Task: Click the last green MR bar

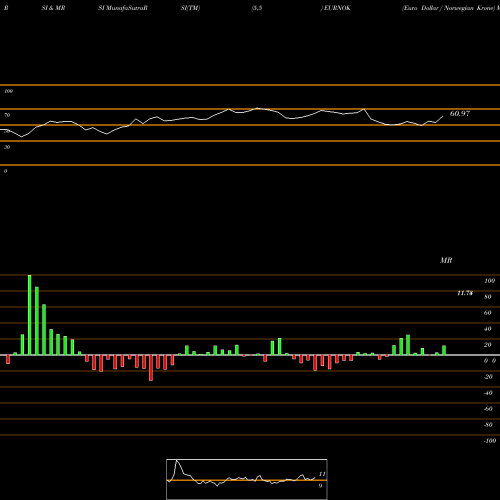Action: (x=444, y=350)
